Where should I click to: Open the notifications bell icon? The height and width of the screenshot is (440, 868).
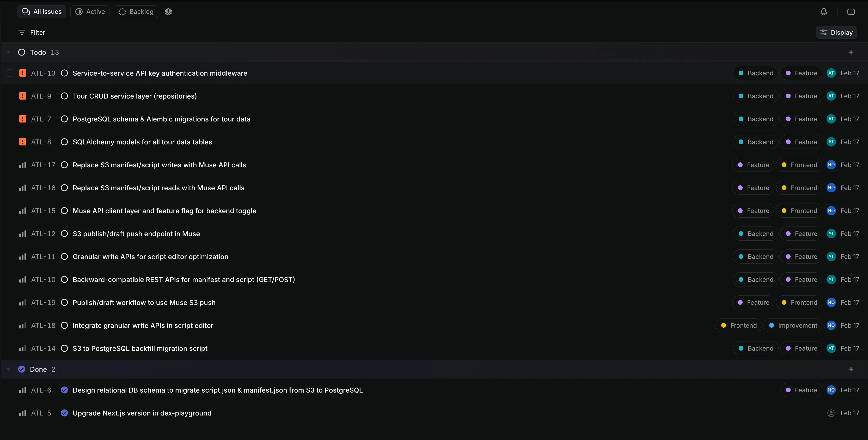823,12
